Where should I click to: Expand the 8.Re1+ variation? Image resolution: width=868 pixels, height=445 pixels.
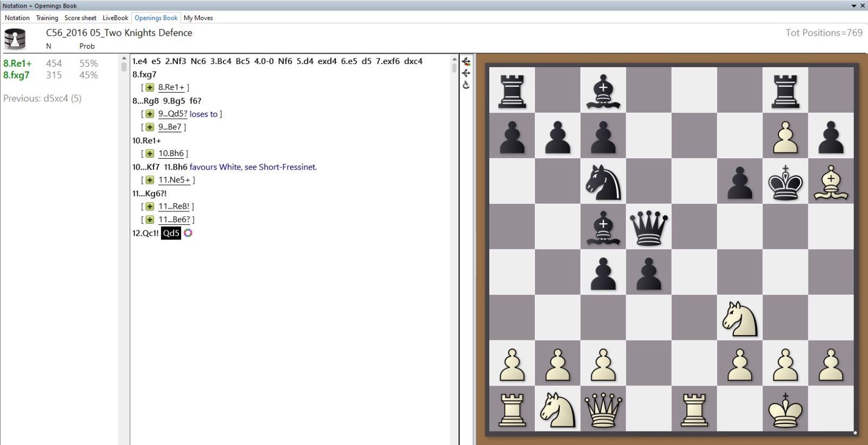(x=150, y=87)
